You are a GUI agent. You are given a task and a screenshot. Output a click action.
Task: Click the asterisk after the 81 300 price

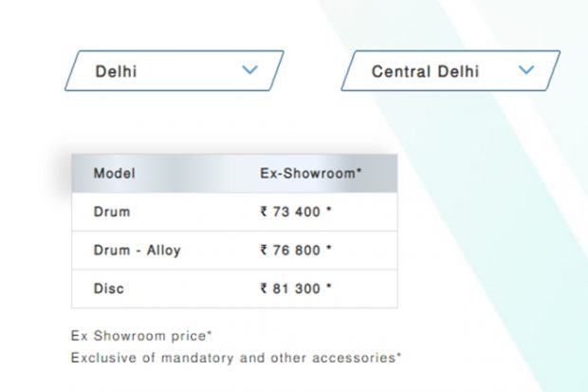329,288
